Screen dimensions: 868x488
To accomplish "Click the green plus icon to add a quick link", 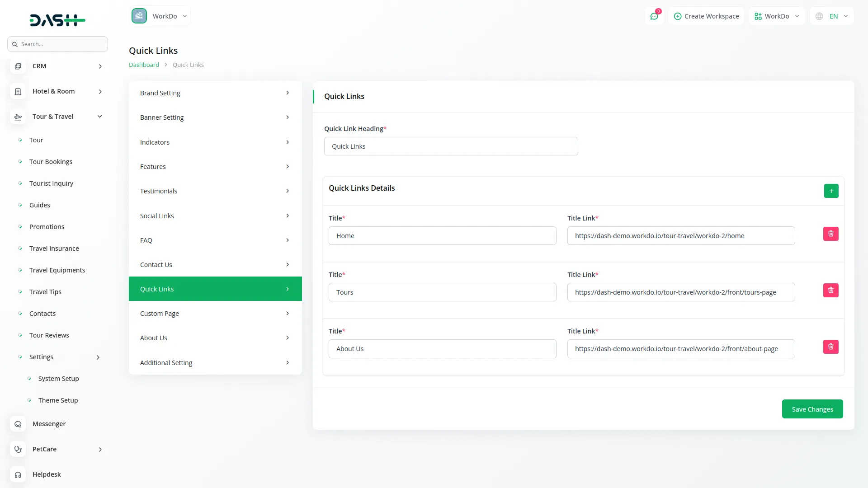I will coord(831,191).
